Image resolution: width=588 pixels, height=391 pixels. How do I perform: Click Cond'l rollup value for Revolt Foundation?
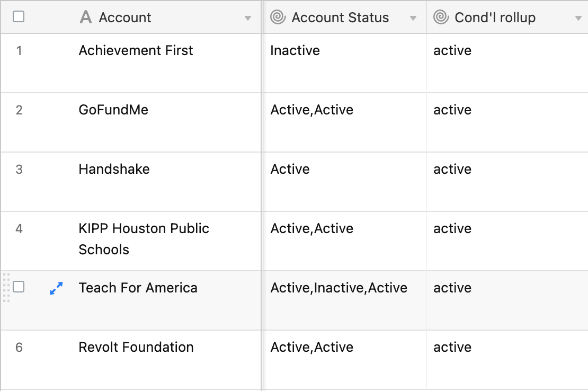point(452,347)
